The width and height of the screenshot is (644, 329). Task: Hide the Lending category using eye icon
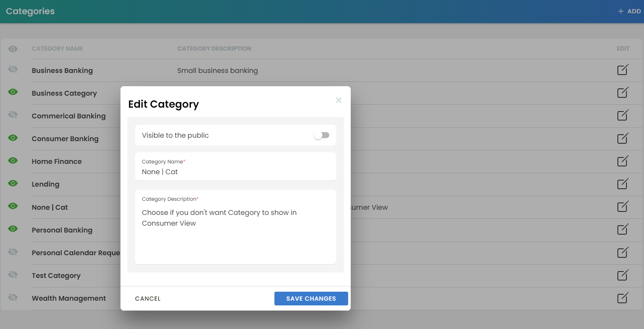pos(13,183)
